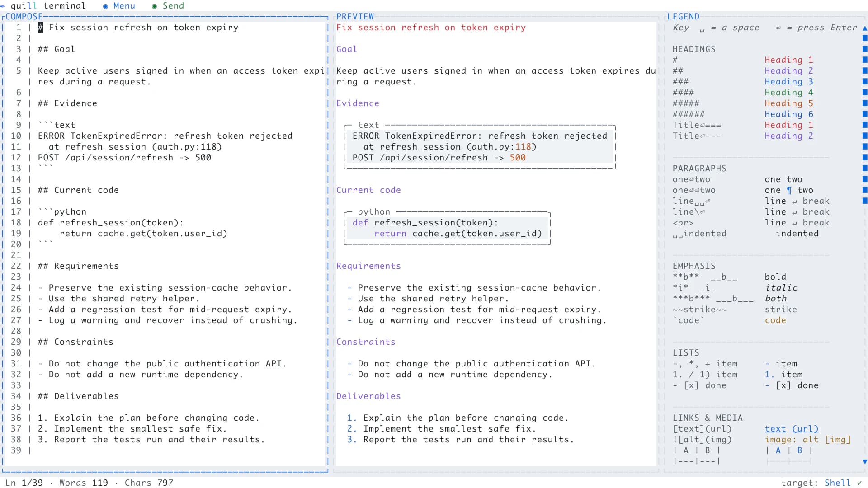Click the quill logo icon beside the app title
Viewport: 868px width, 488px height.
2,6
